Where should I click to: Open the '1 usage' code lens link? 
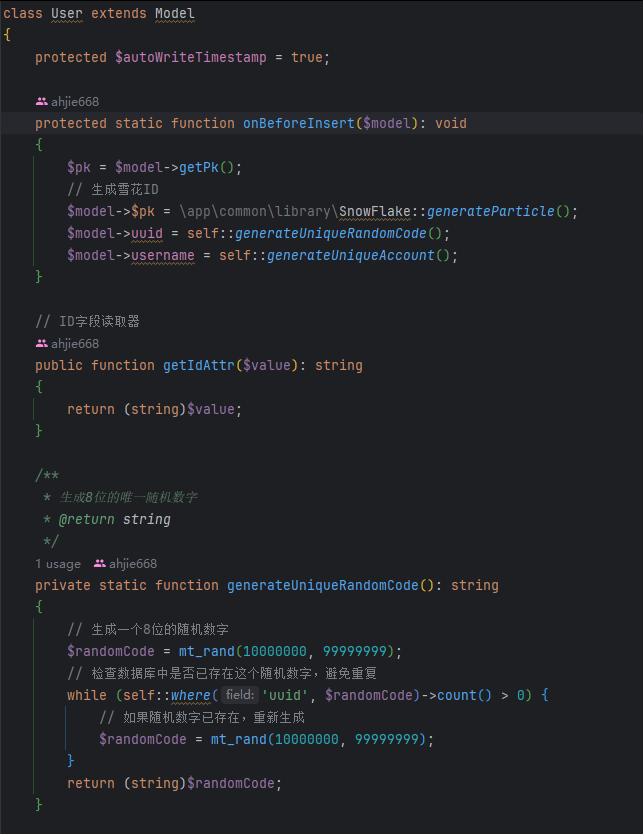click(58, 564)
